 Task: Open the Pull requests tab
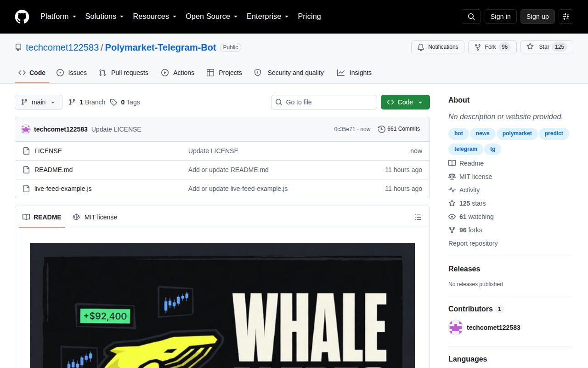pos(124,73)
